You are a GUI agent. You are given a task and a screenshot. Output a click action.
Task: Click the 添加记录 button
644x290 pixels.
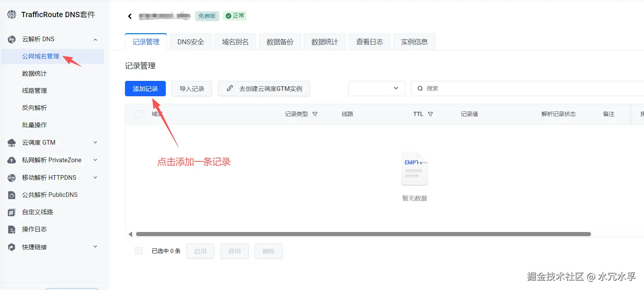point(145,89)
